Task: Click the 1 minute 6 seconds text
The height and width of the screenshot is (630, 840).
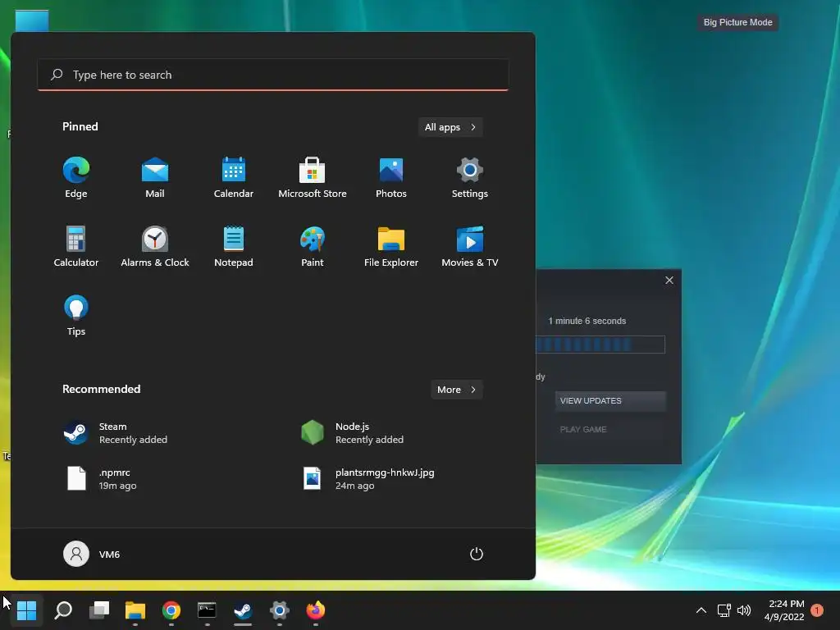Action: point(587,321)
